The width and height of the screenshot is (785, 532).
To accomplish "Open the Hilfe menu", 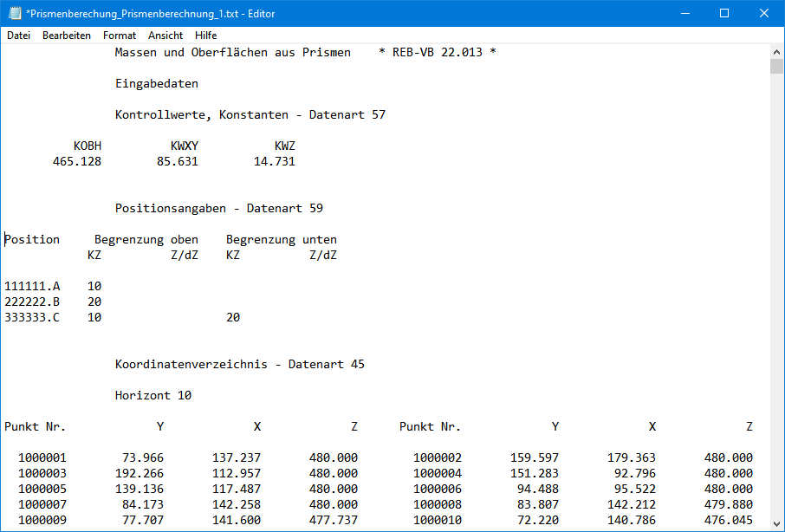I will coord(206,36).
